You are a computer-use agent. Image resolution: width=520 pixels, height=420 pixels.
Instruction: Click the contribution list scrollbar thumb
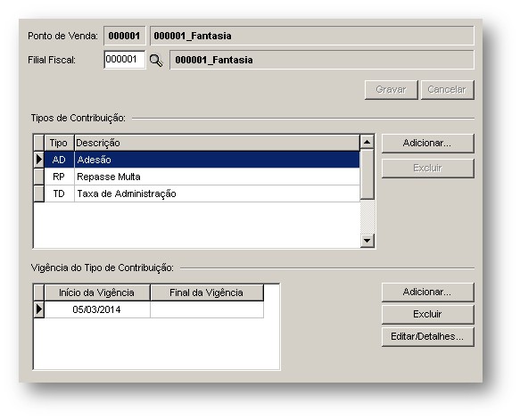367,174
